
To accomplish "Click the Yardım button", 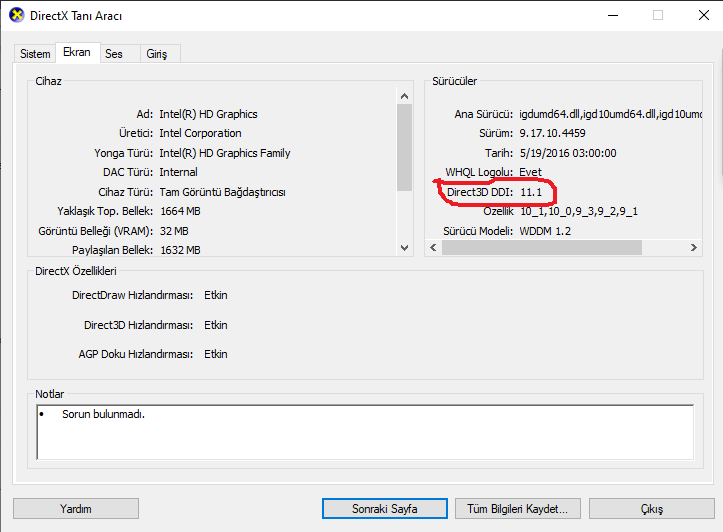I will [76, 508].
